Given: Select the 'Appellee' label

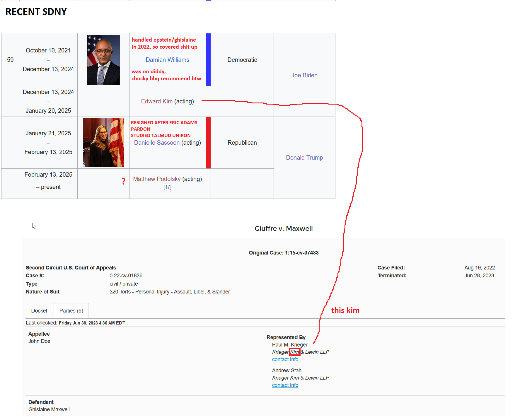Looking at the screenshot, I should (x=39, y=334).
